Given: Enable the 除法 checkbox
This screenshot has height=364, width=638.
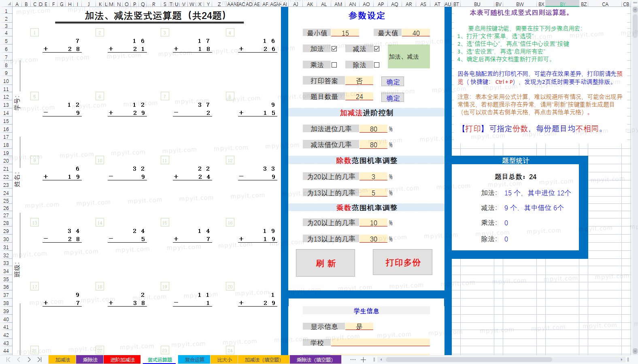Looking at the screenshot, I should pyautogui.click(x=377, y=65).
